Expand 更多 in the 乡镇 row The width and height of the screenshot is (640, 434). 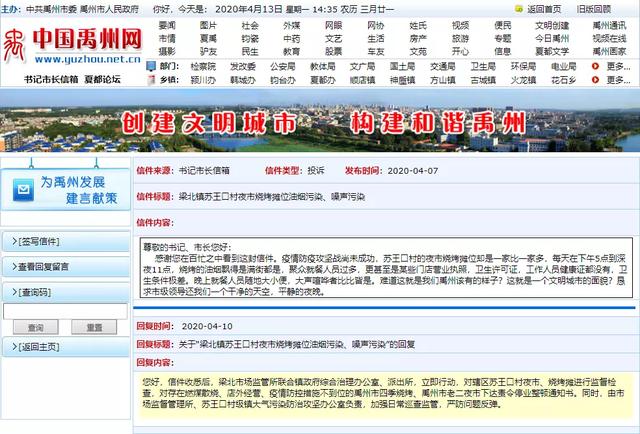[x=618, y=80]
